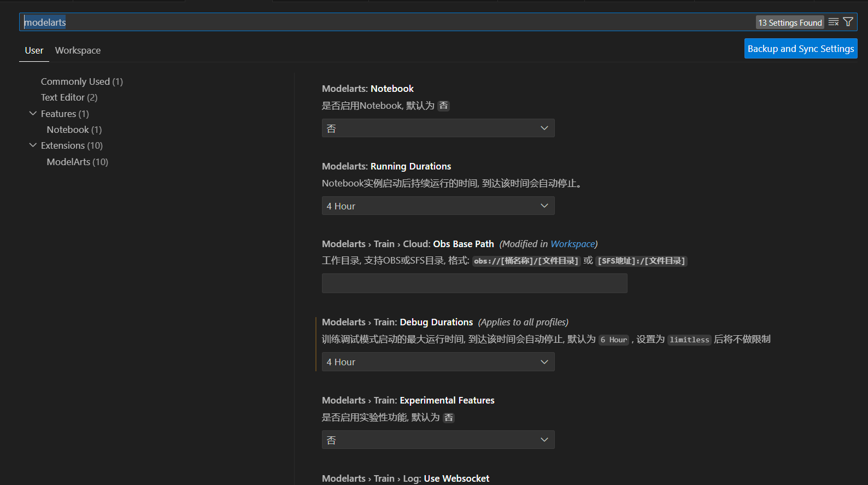Screen dimensions: 868x485
Task: Select Text Editor (2) category
Action: click(69, 97)
